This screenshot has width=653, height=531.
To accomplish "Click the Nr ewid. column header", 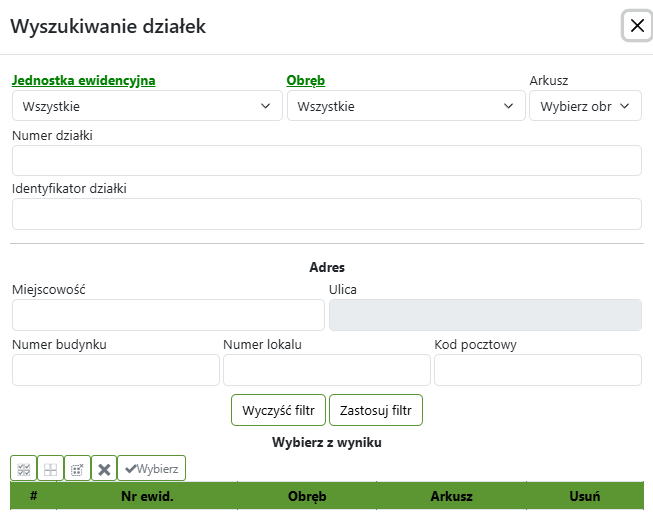I will (x=147, y=496).
